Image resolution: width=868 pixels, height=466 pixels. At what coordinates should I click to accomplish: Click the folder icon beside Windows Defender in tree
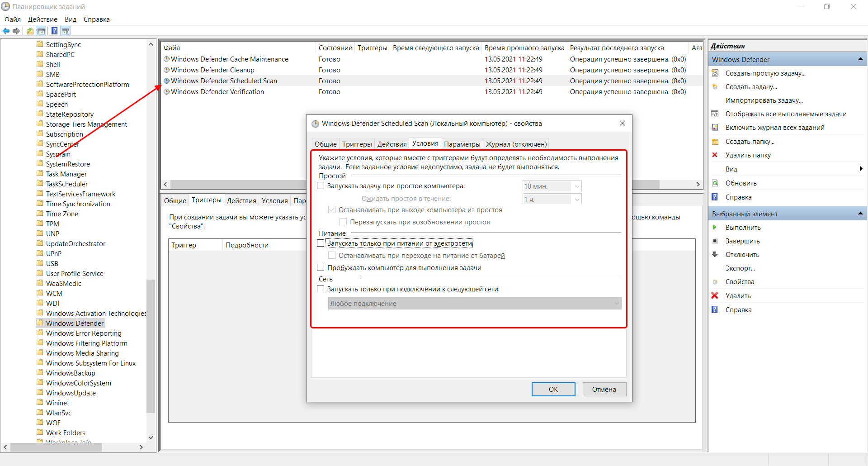[40, 323]
